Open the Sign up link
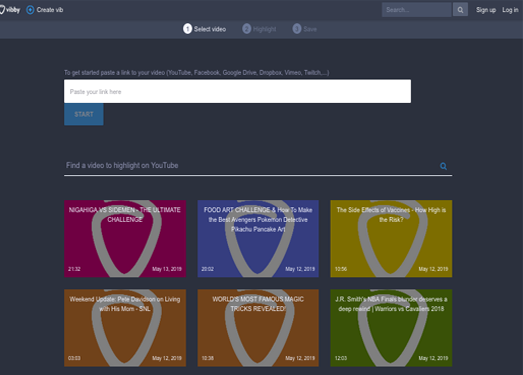The image size is (523, 375). pos(486,10)
